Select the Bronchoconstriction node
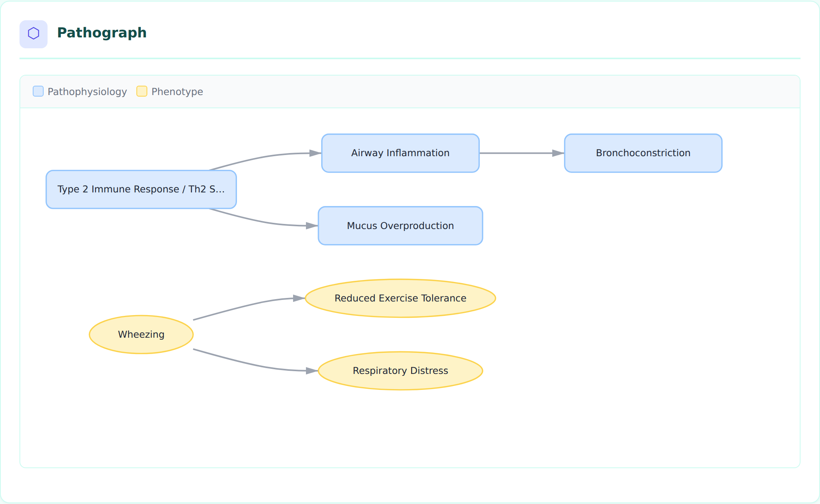This screenshot has height=504, width=820. click(643, 153)
